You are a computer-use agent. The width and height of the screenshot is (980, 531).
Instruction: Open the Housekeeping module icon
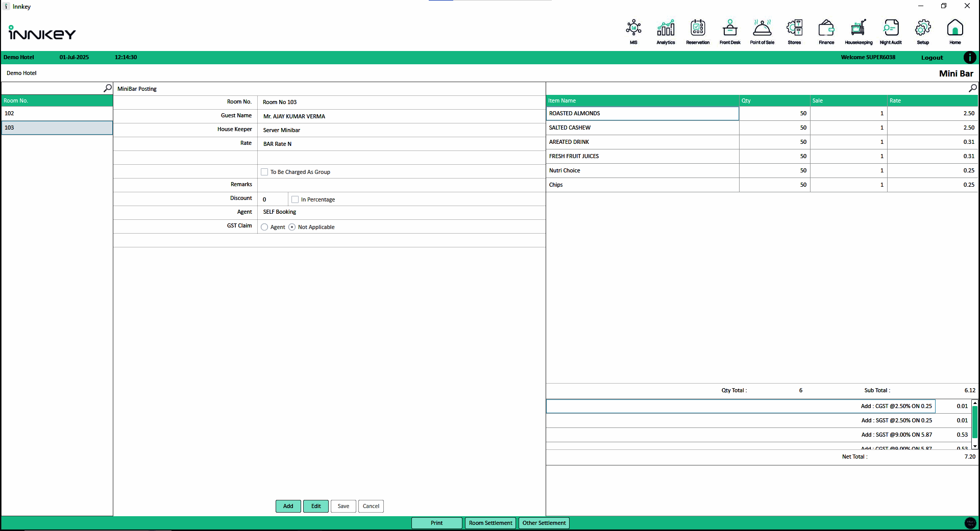[859, 32]
